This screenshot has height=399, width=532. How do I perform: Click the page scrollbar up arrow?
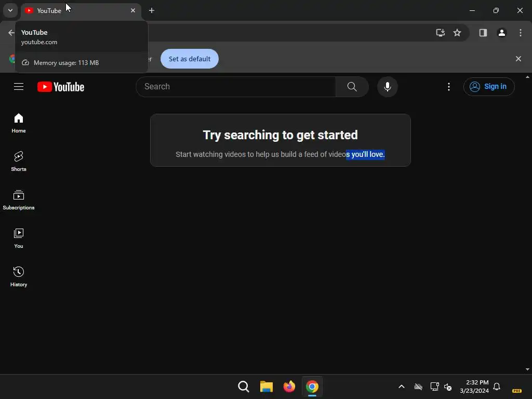pyautogui.click(x=528, y=77)
